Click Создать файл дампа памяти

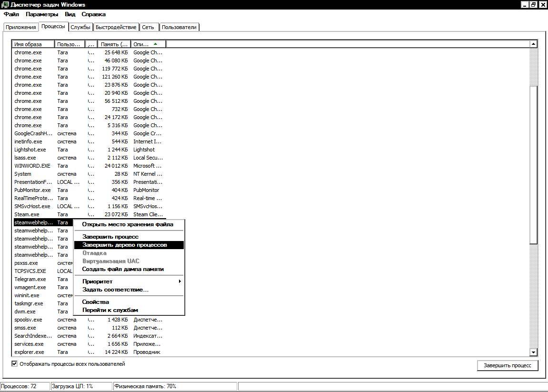pyautogui.click(x=123, y=269)
